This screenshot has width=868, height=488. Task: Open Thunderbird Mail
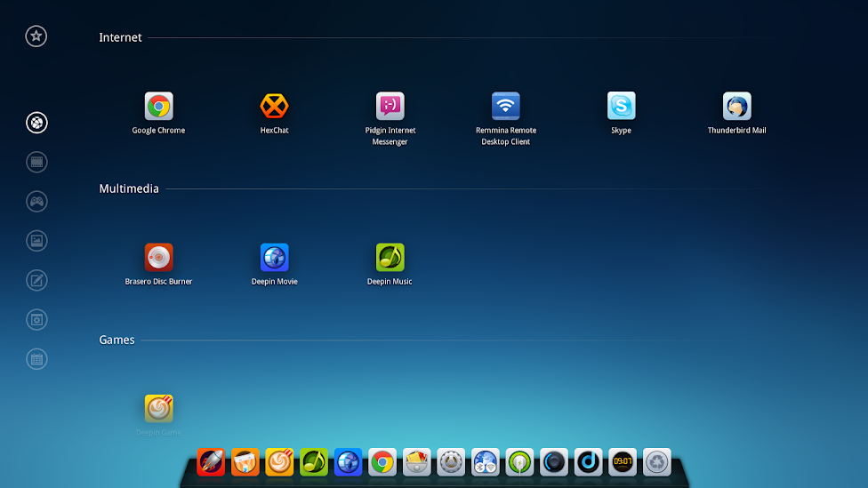736,107
